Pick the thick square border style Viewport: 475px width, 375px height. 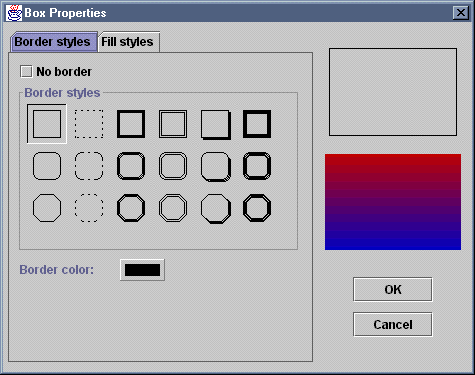click(131, 124)
